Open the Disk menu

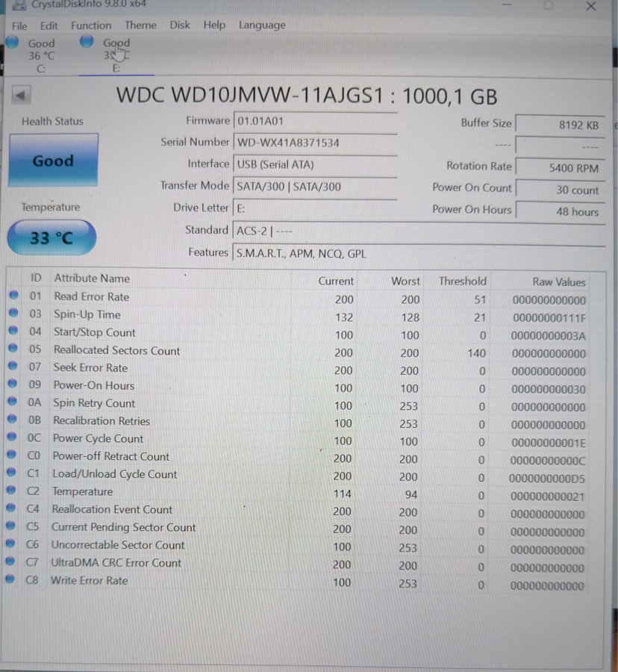[180, 25]
